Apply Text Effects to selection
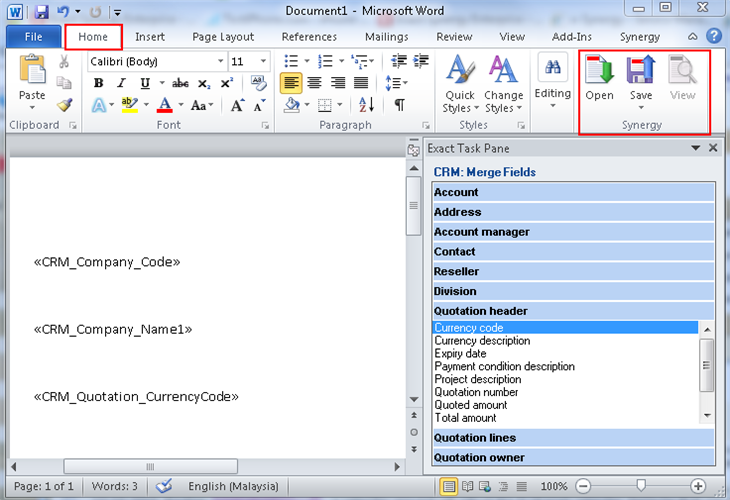 tap(99, 105)
